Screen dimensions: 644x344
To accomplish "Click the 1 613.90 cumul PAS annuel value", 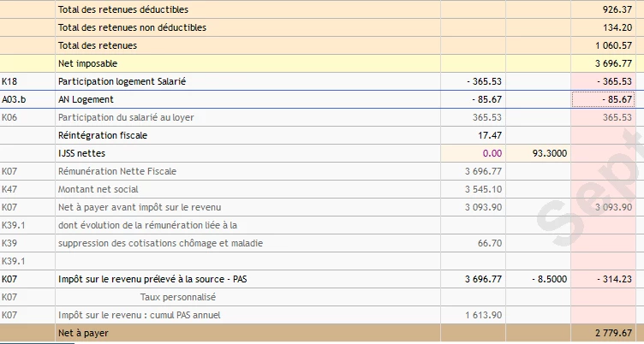I will (x=483, y=315).
